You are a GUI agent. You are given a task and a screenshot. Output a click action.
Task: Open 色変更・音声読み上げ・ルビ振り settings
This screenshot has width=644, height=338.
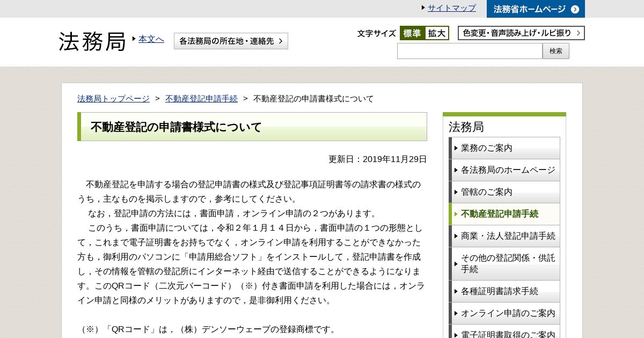point(521,33)
